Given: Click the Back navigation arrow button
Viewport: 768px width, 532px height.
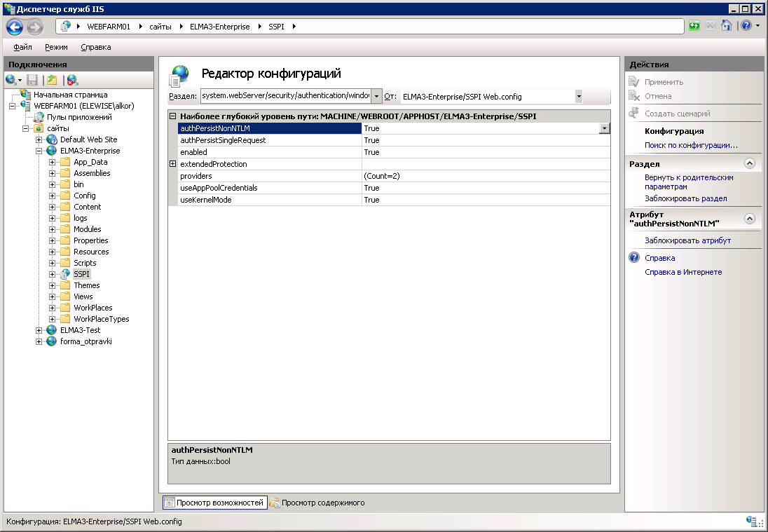Looking at the screenshot, I should pyautogui.click(x=15, y=27).
